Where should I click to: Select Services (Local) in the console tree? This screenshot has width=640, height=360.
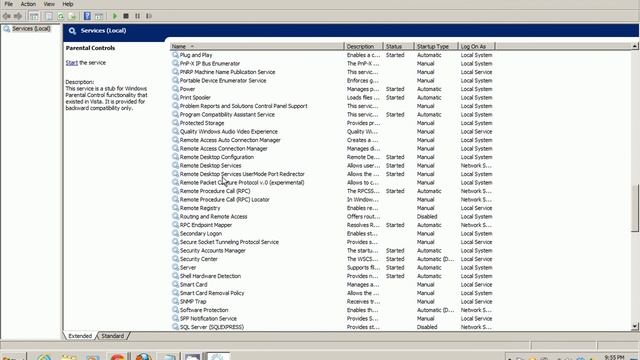(31, 29)
